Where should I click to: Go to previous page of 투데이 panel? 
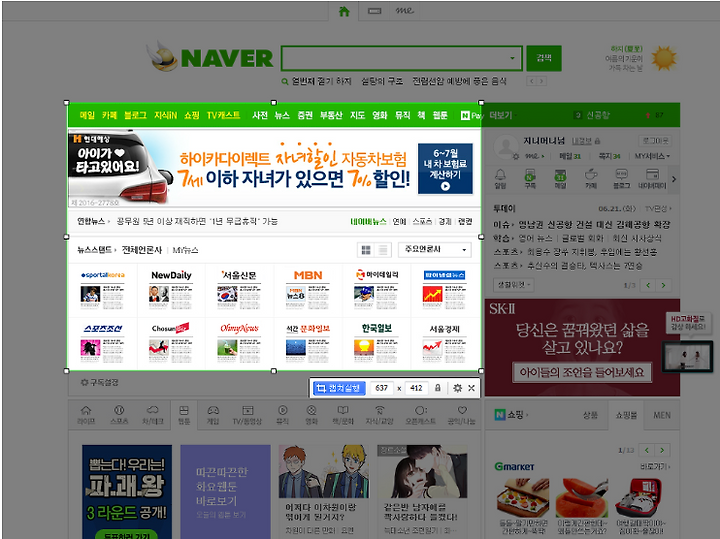coord(648,285)
